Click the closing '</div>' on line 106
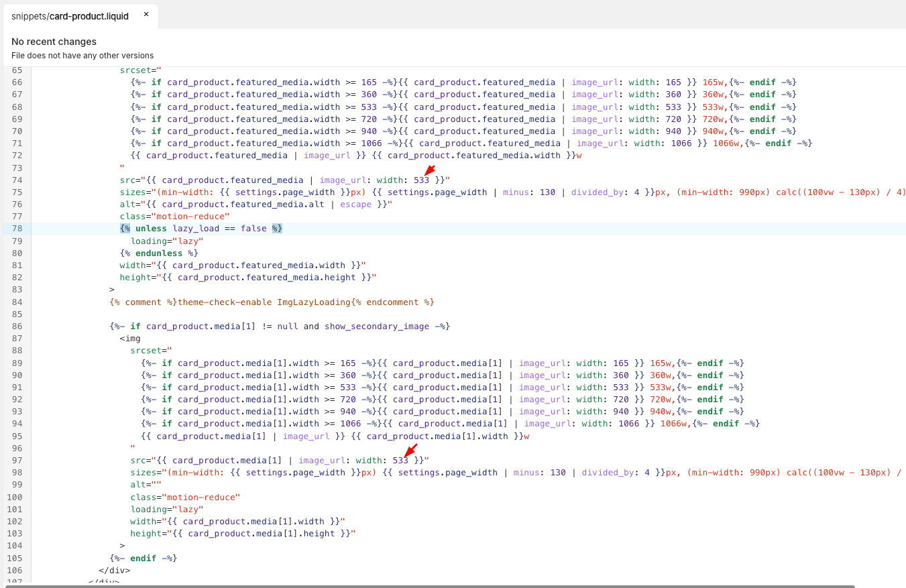The height and width of the screenshot is (588, 906). (115, 571)
